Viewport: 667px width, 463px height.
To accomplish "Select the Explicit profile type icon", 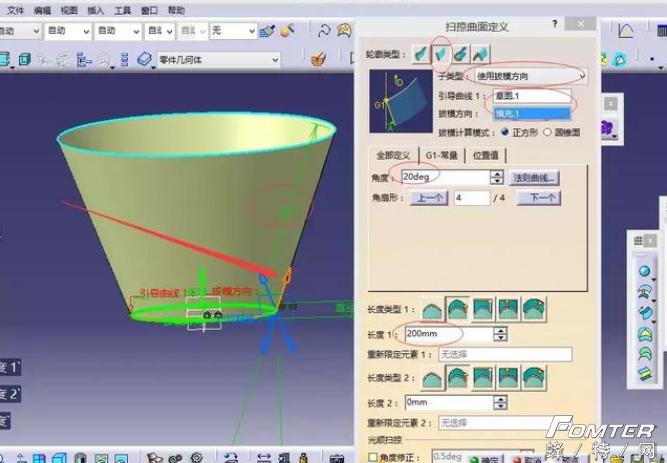I will pyautogui.click(x=420, y=54).
